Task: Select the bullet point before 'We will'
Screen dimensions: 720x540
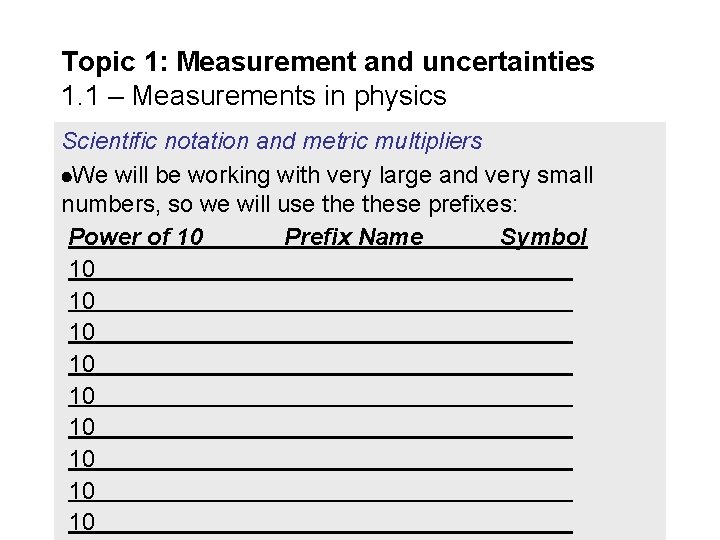Action: (x=67, y=177)
